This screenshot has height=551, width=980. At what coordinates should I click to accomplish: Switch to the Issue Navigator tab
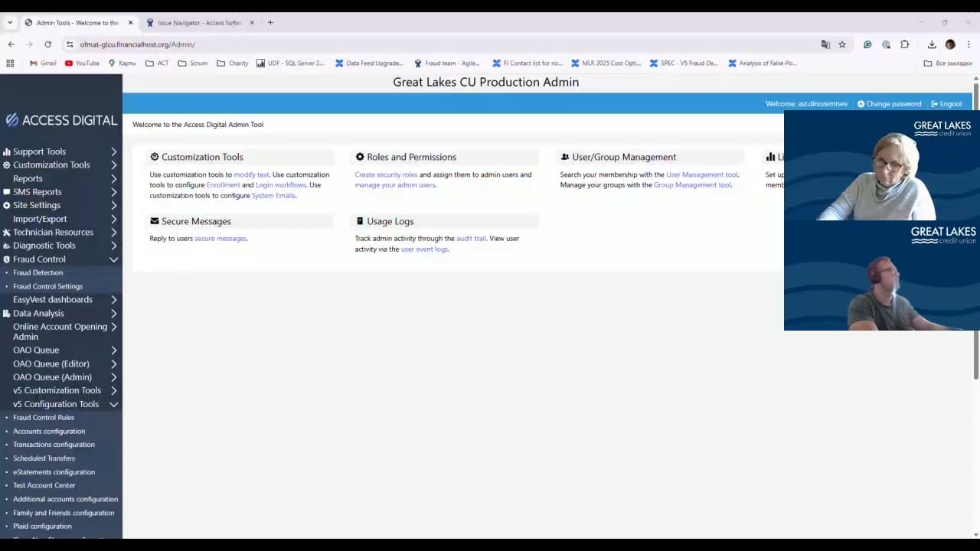click(201, 23)
